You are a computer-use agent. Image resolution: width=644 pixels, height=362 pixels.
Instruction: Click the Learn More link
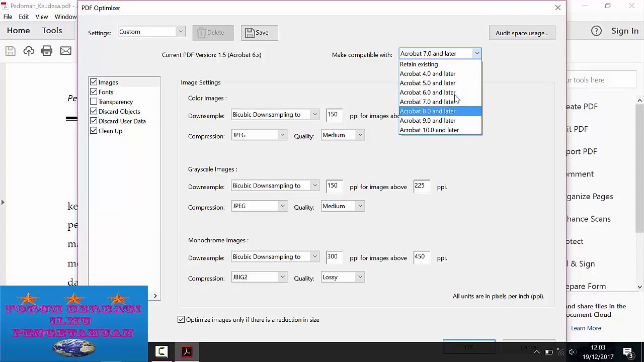point(586,328)
